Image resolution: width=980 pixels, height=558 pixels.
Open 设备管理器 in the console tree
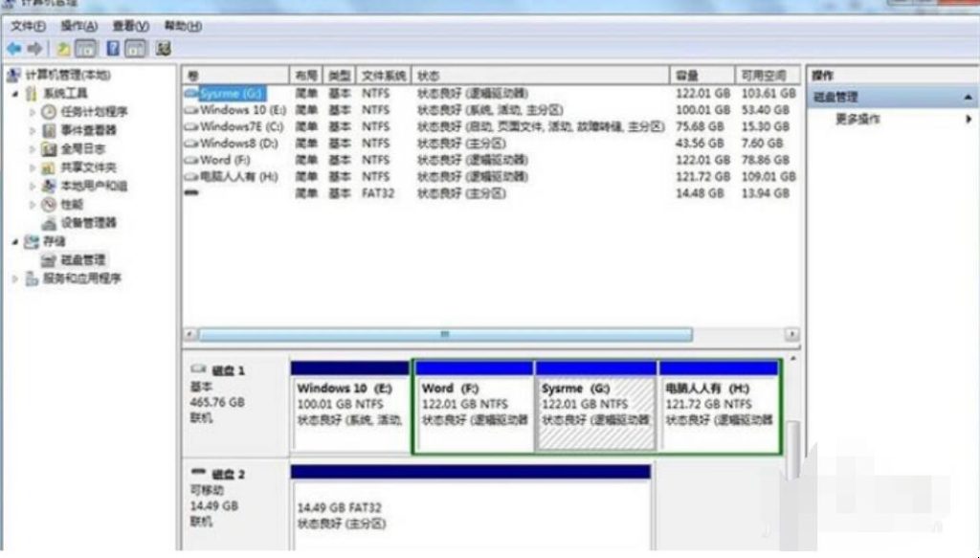(x=88, y=223)
